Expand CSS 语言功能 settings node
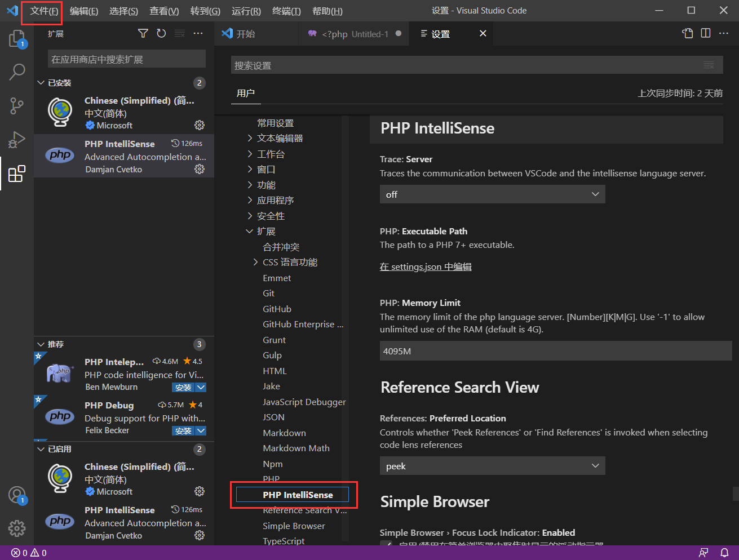The height and width of the screenshot is (560, 739). [255, 262]
